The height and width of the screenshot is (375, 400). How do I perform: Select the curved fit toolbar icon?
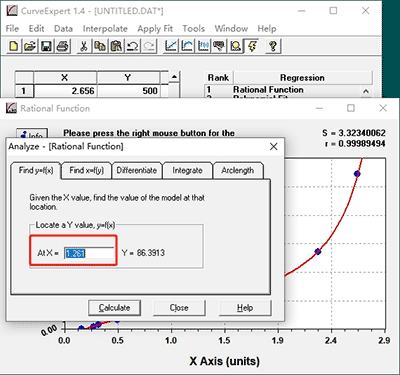pyautogui.click(x=187, y=46)
